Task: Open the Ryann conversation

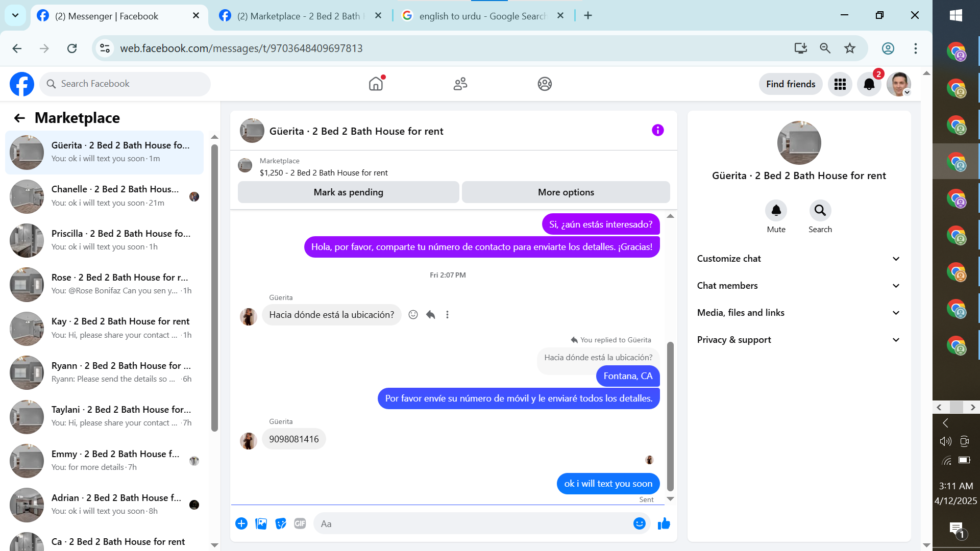Action: [x=105, y=372]
